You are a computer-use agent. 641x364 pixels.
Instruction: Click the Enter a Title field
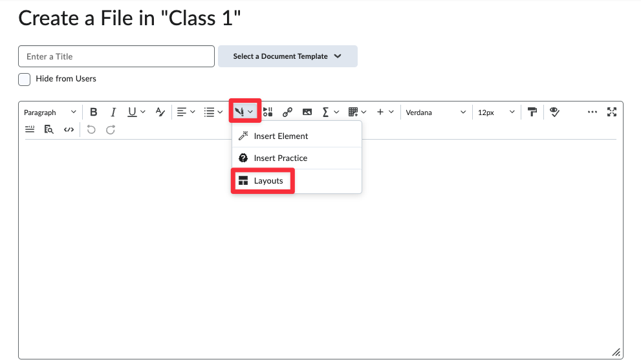pyautogui.click(x=116, y=56)
